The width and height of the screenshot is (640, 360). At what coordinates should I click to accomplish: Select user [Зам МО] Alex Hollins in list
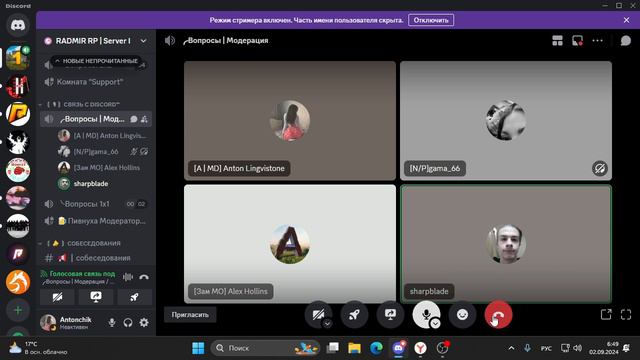point(102,168)
